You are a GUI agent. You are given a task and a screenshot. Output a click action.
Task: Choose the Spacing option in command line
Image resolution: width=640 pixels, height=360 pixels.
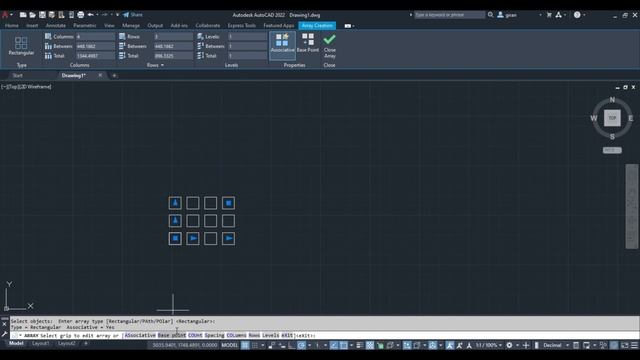(214, 336)
